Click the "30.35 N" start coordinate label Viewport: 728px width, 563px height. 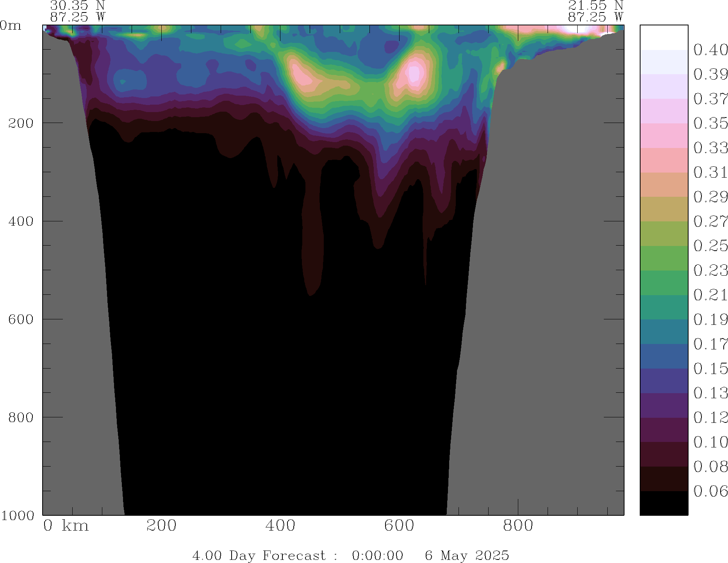coord(78,5)
